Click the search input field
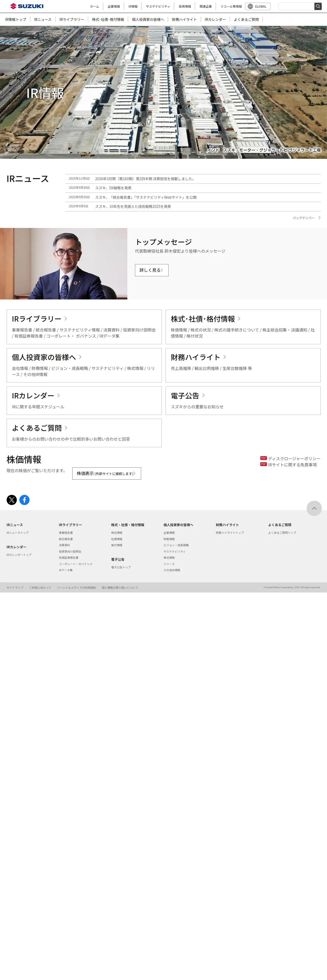 296,6
